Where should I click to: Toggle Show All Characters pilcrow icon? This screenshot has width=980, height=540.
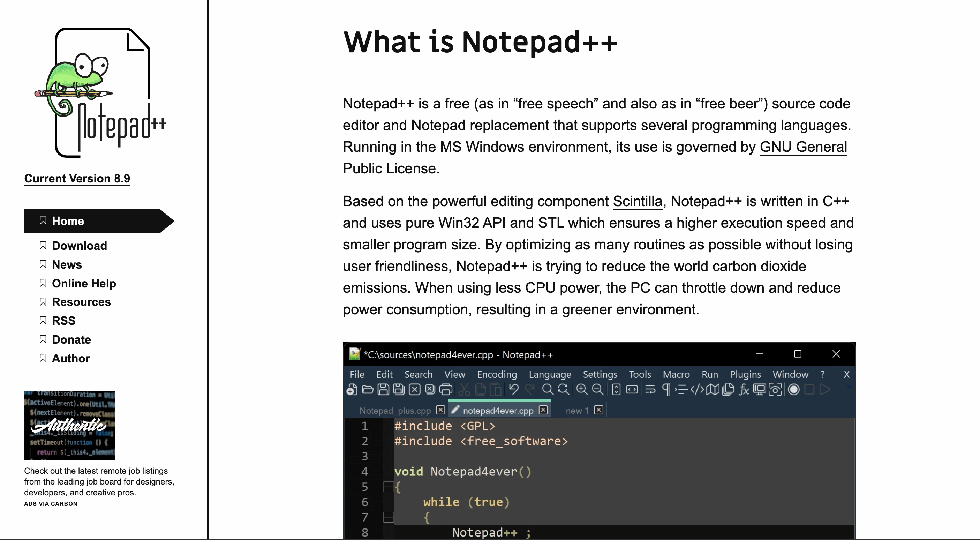666,390
